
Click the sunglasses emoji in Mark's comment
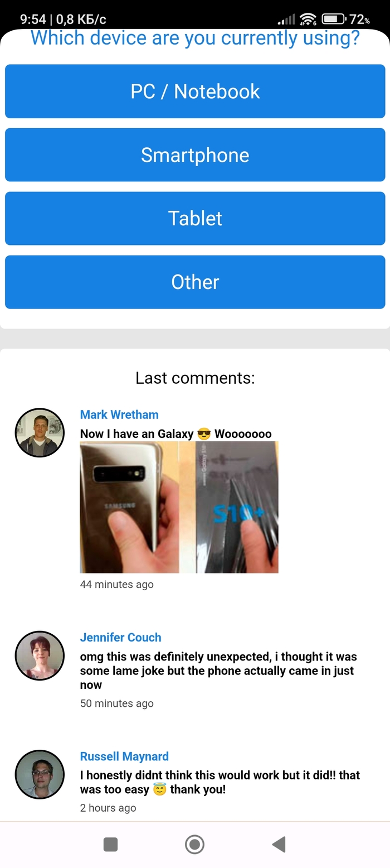tap(204, 434)
